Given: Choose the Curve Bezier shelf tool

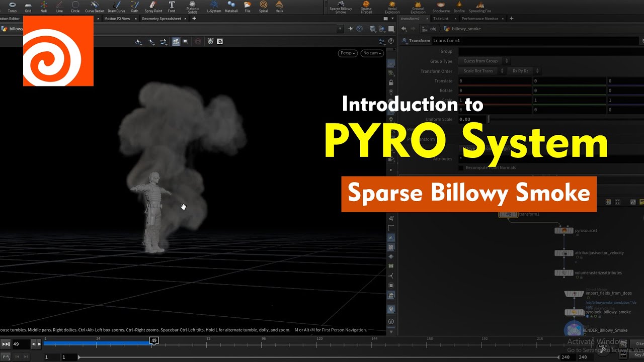Looking at the screenshot, I should (x=94, y=7).
